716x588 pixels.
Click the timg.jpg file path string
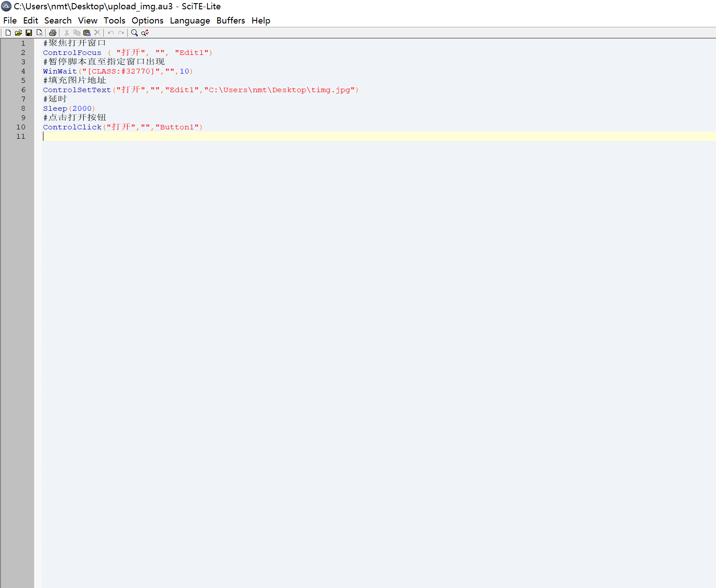pyautogui.click(x=279, y=90)
